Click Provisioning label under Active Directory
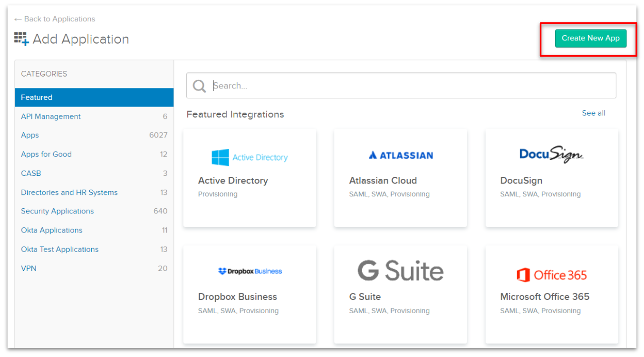The width and height of the screenshot is (644, 357). [x=218, y=194]
